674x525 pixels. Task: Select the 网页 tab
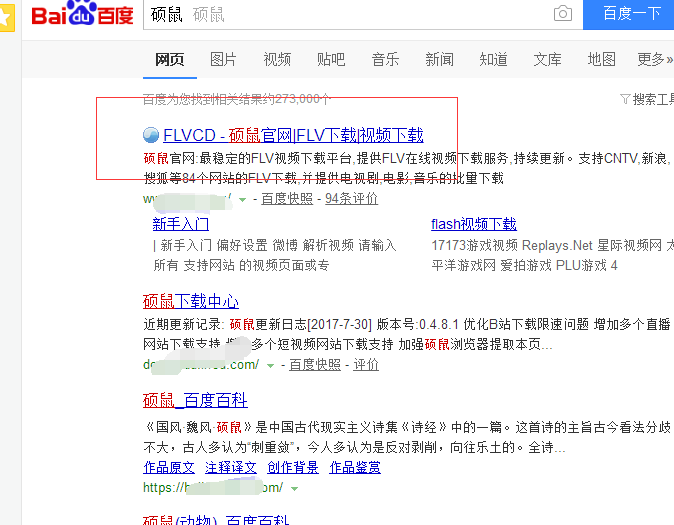click(x=170, y=59)
